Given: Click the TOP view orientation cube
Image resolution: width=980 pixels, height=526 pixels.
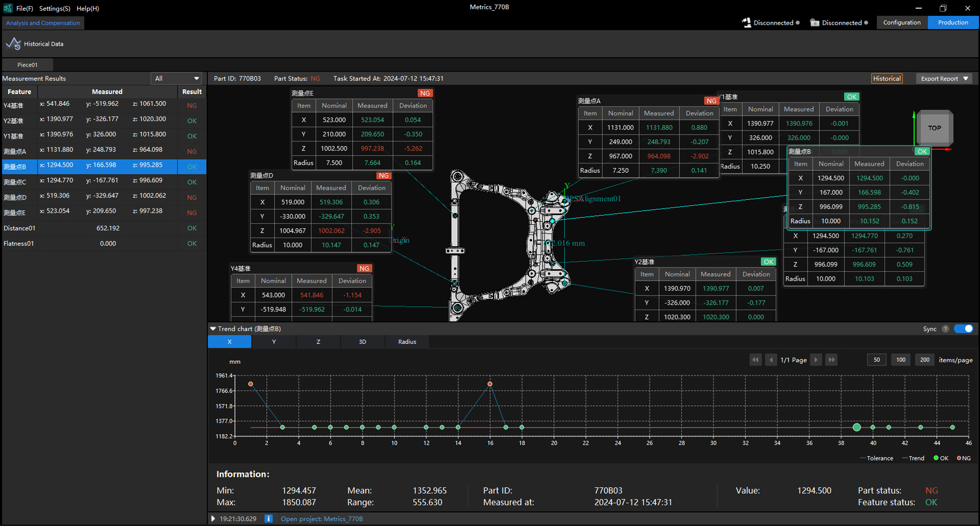Looking at the screenshot, I should pyautogui.click(x=935, y=128).
